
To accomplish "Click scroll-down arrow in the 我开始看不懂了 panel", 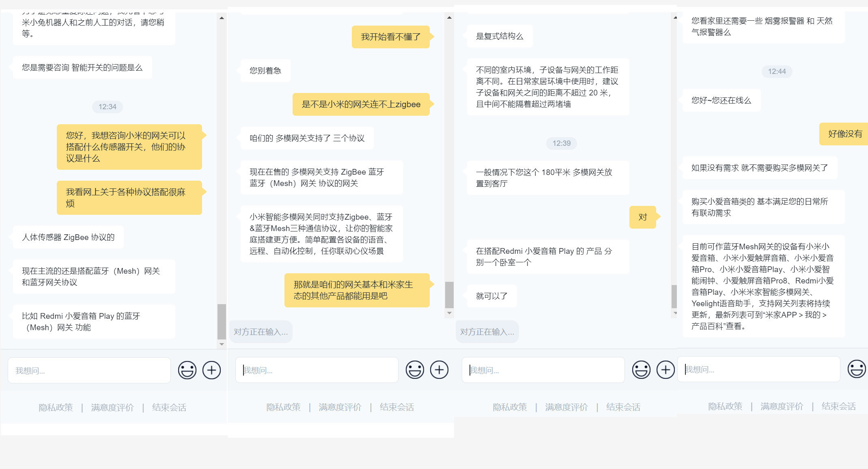I will pyautogui.click(x=449, y=313).
